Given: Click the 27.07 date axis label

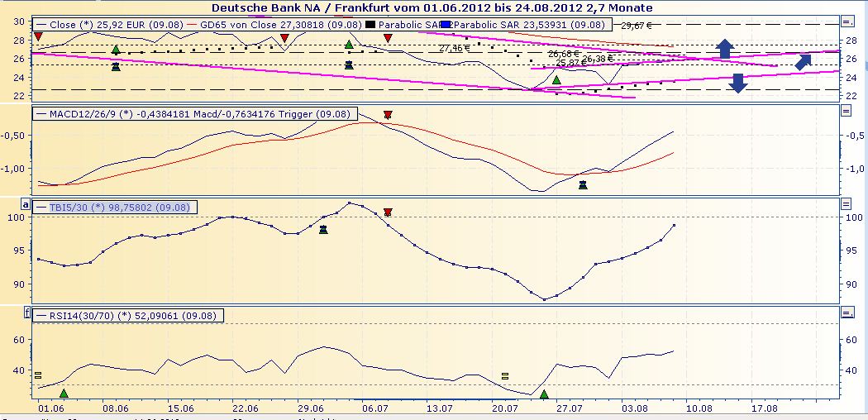Looking at the screenshot, I should pyautogui.click(x=570, y=408).
